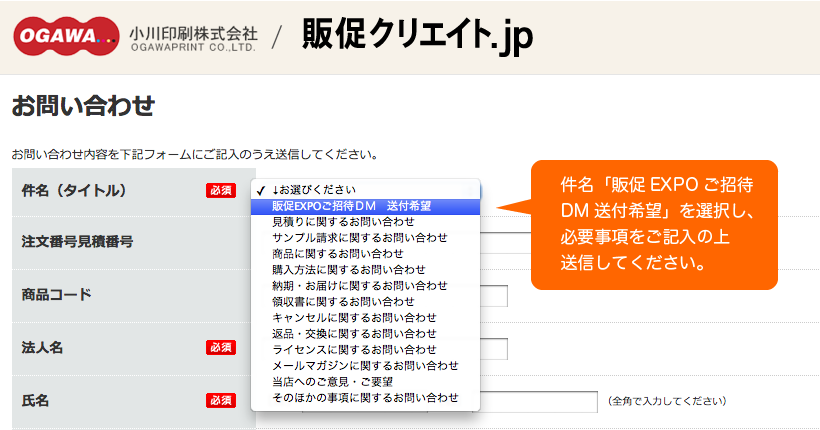Click the お問い合わせ page heading
This screenshot has width=820, height=430.
coord(83,106)
